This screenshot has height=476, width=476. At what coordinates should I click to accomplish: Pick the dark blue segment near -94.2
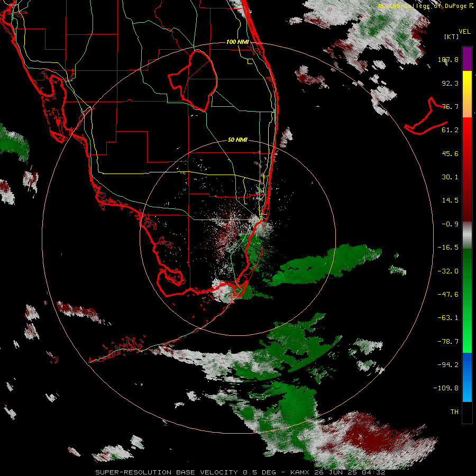tap(467, 364)
